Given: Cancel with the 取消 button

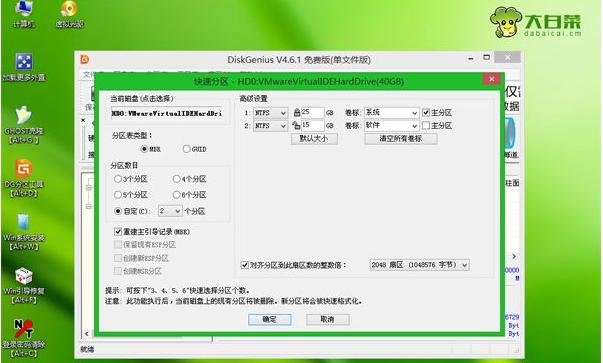Looking at the screenshot, I should click(x=328, y=319).
